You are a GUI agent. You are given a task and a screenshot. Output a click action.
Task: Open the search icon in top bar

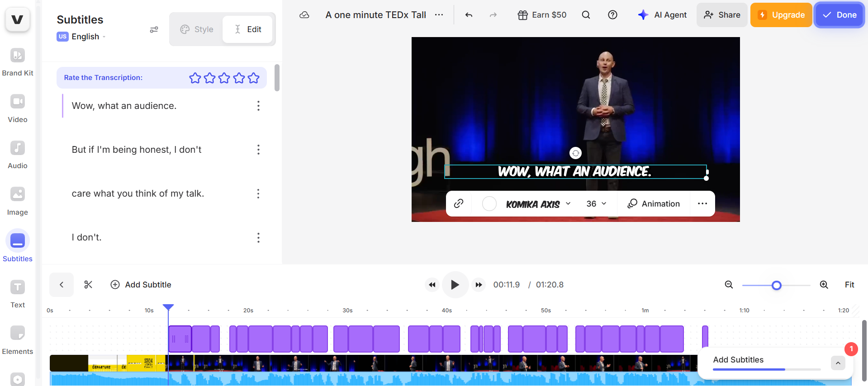[586, 15]
